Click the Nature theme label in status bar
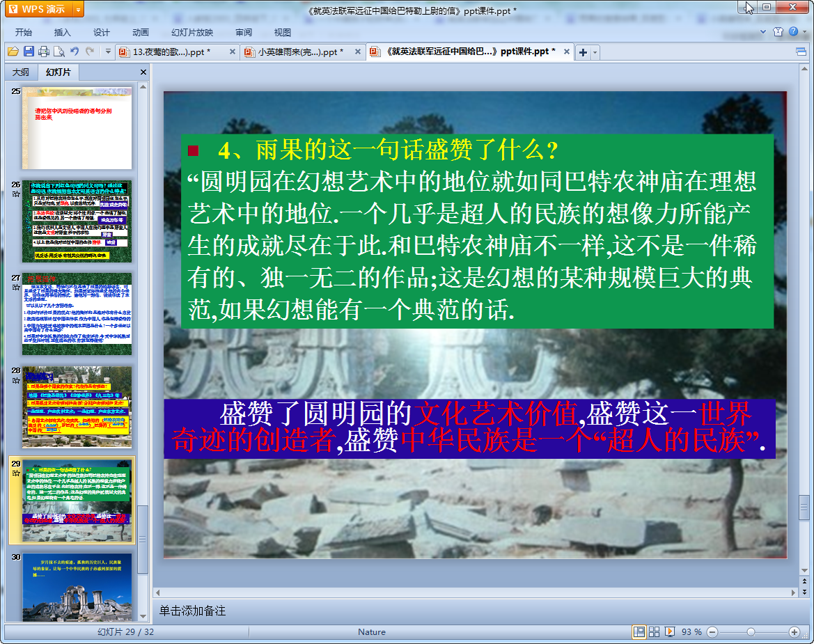Screen dimensions: 814x644 tap(372, 631)
